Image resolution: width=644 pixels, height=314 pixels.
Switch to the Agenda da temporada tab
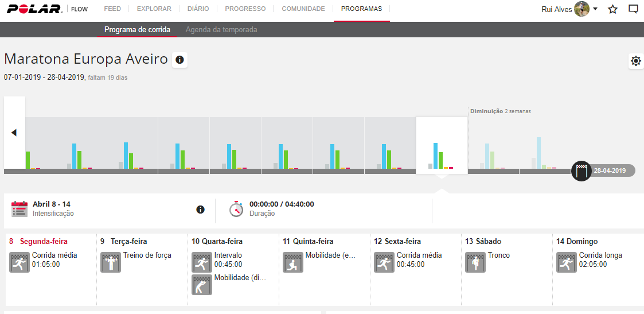221,29
